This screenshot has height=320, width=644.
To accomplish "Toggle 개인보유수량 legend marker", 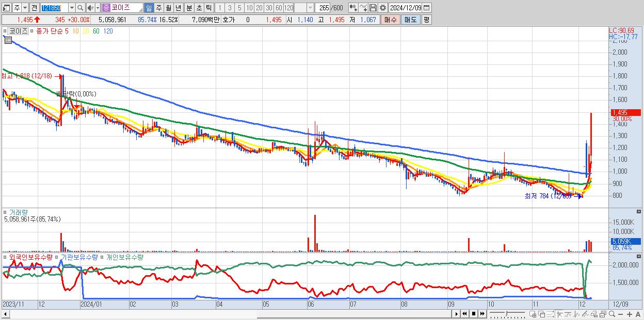I will (x=103, y=257).
